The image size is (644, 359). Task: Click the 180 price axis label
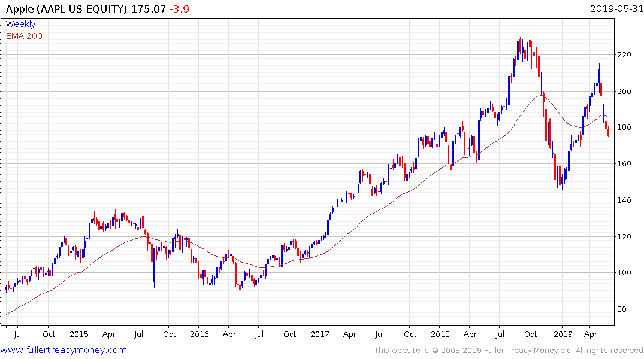[624, 127]
